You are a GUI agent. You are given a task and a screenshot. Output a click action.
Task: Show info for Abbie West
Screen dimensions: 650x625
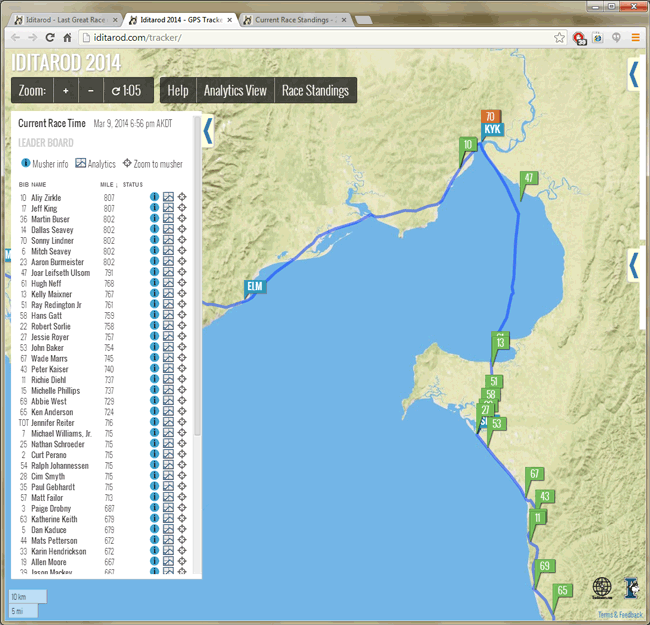154,400
